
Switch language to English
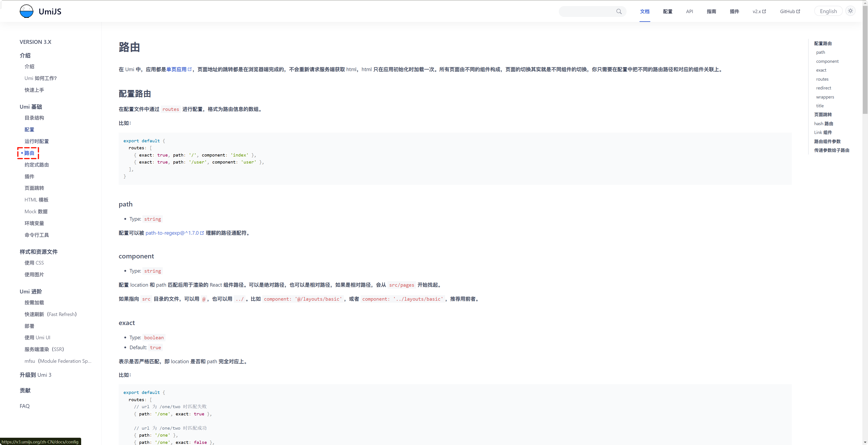(x=828, y=12)
